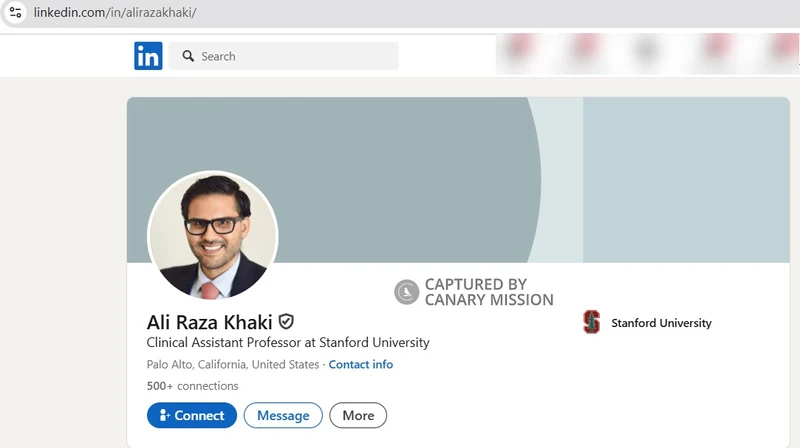Click the Message button

point(283,415)
